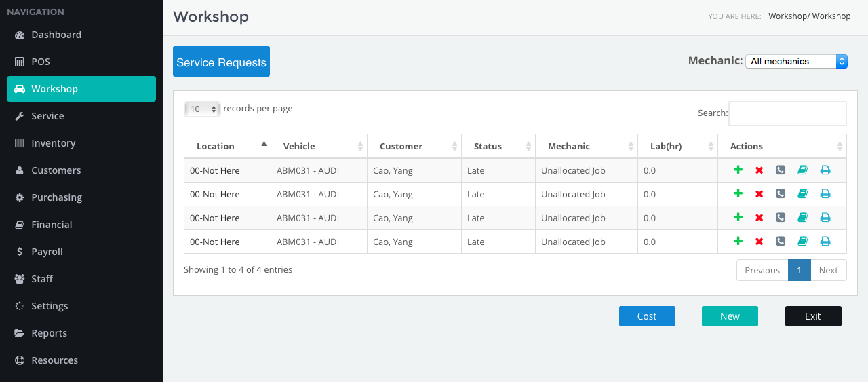Open Inventory in the navigation sidebar

click(x=54, y=143)
